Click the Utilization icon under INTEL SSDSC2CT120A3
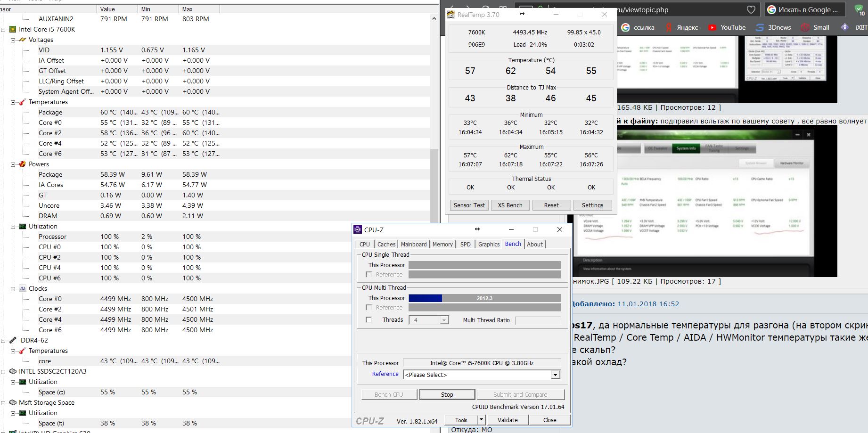Screen dimensions: 868x433 22,382
